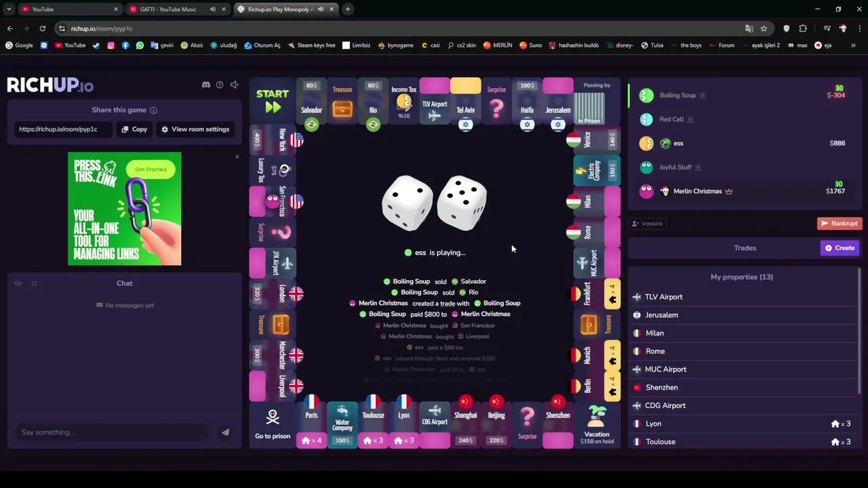Open the TLV Airport tile
This screenshot has width=868, height=488.
[x=435, y=102]
